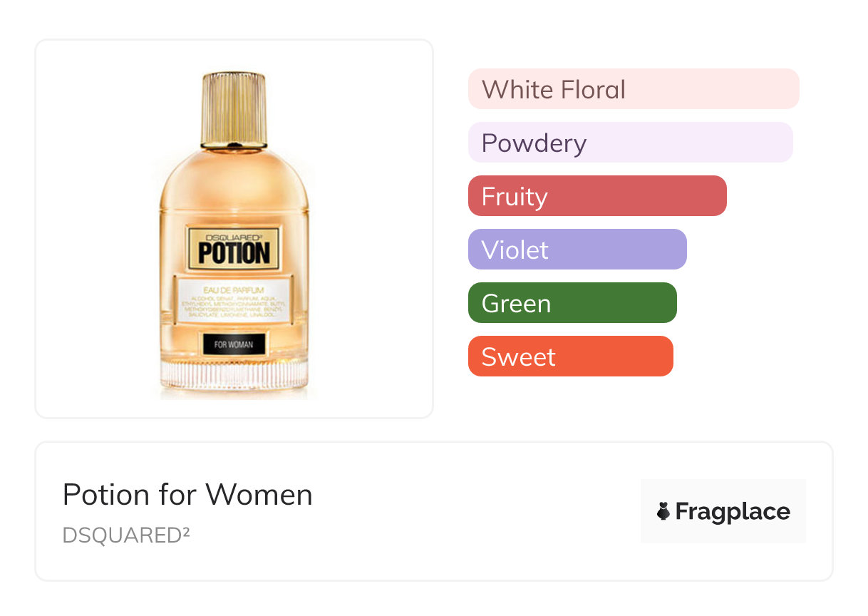The height and width of the screenshot is (616, 868).
Task: Click the Eau de Parfum ingredients label
Action: click(x=234, y=302)
